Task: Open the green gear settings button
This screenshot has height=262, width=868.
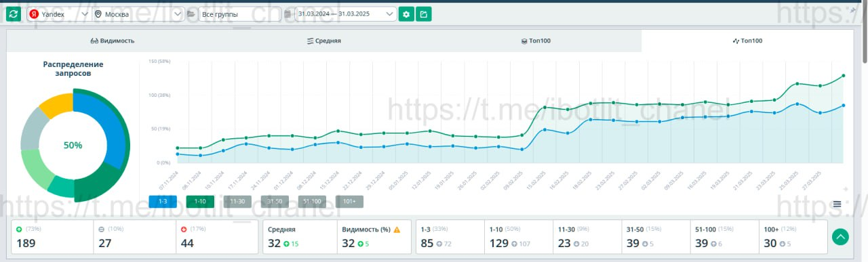Action: [406, 14]
